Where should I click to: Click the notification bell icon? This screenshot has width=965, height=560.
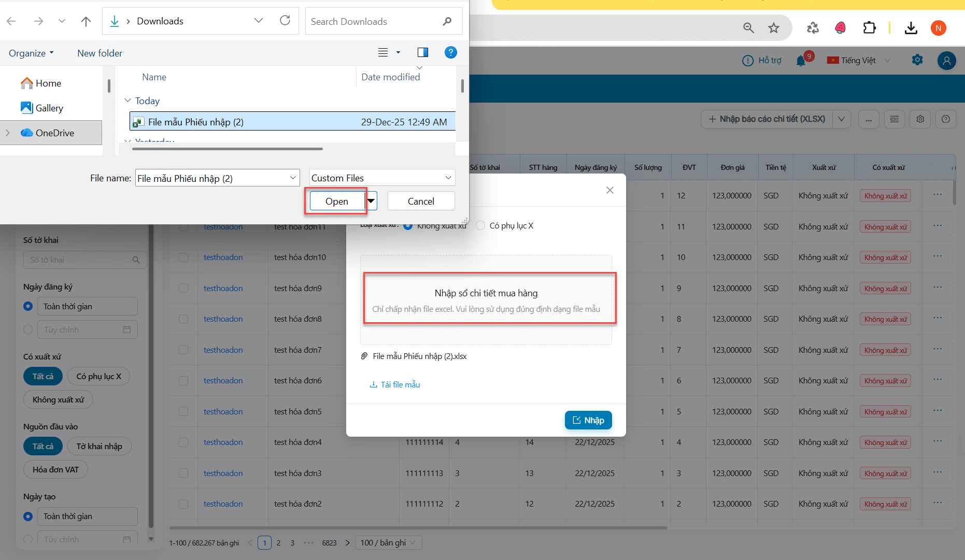click(801, 61)
